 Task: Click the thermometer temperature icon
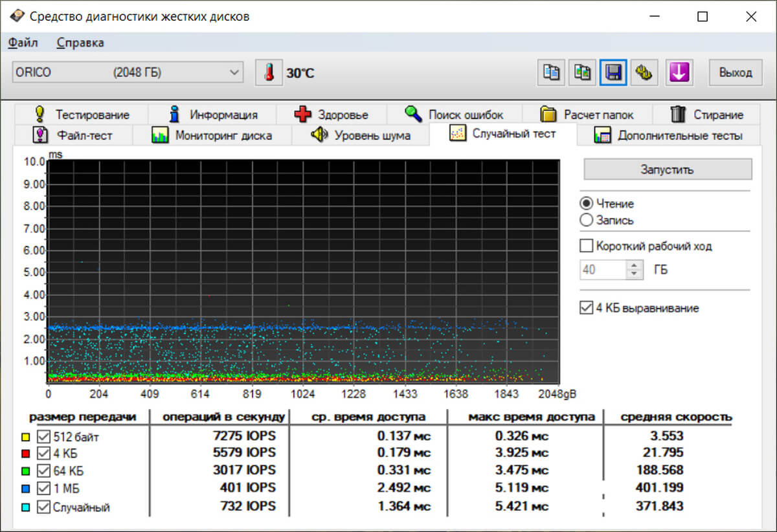[x=269, y=72]
